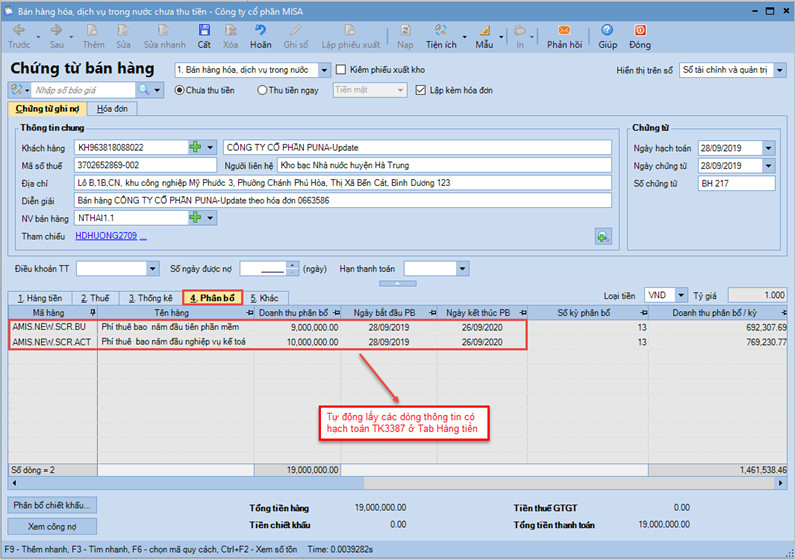The image size is (795, 559).
Task: Click the Diễn giải description field
Action: point(343,200)
